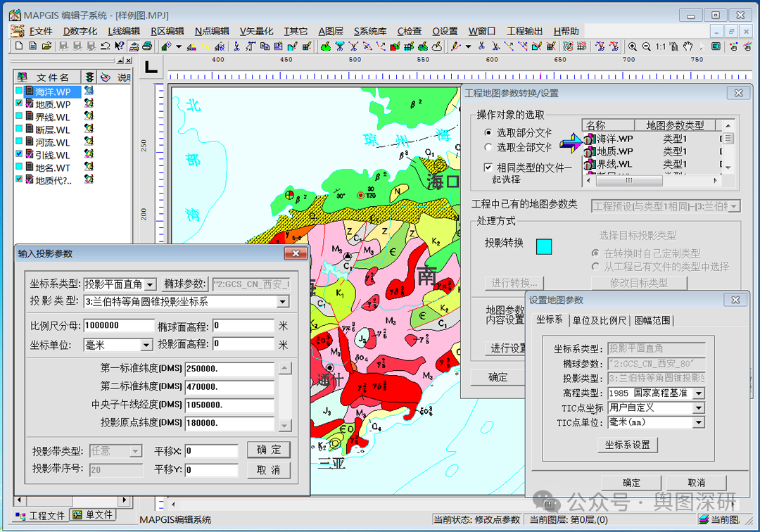Uncheck the 相同类型的文件一起选择 checkbox
Screen dimensions: 760x532
coord(488,167)
